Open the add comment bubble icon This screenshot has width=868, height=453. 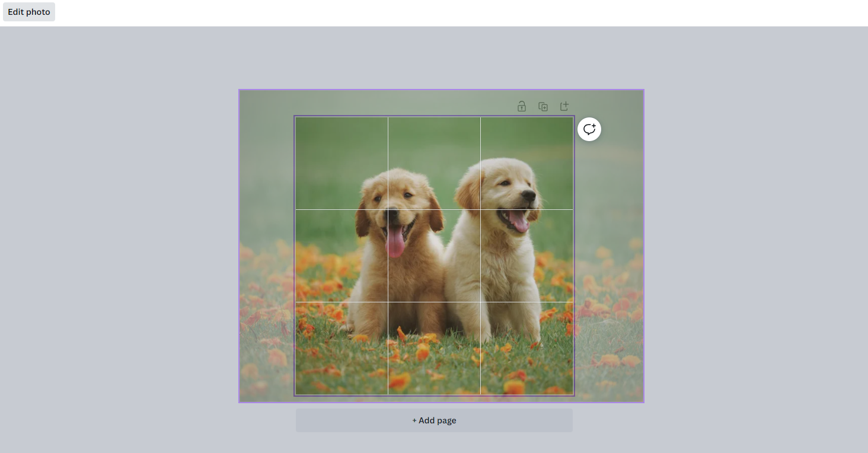point(589,129)
